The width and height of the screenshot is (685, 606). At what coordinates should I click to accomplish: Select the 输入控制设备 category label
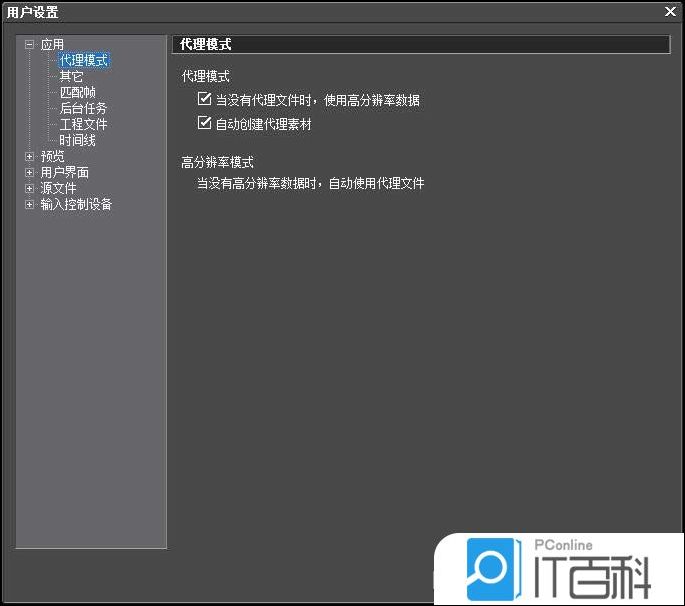[76, 204]
